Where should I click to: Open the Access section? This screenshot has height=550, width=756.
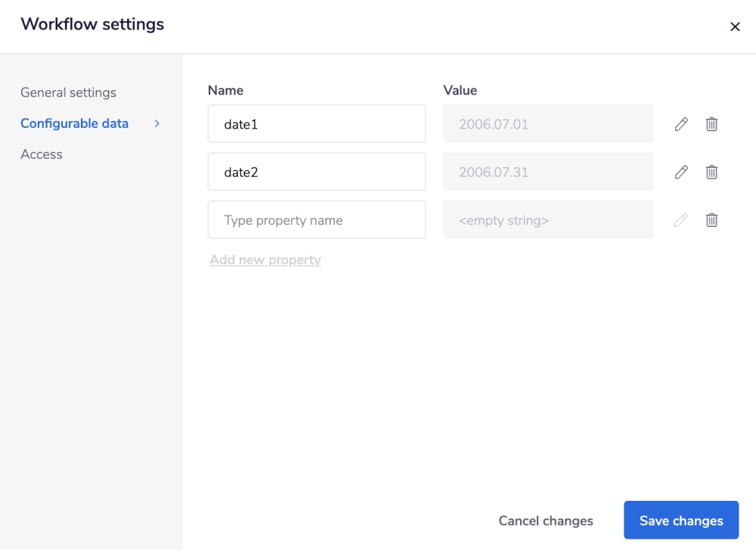tap(42, 154)
